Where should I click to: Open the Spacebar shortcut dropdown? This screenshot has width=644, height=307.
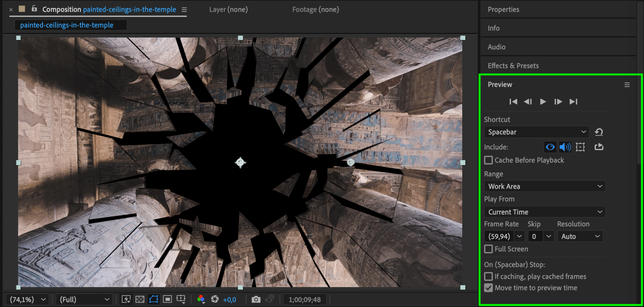[x=536, y=132]
